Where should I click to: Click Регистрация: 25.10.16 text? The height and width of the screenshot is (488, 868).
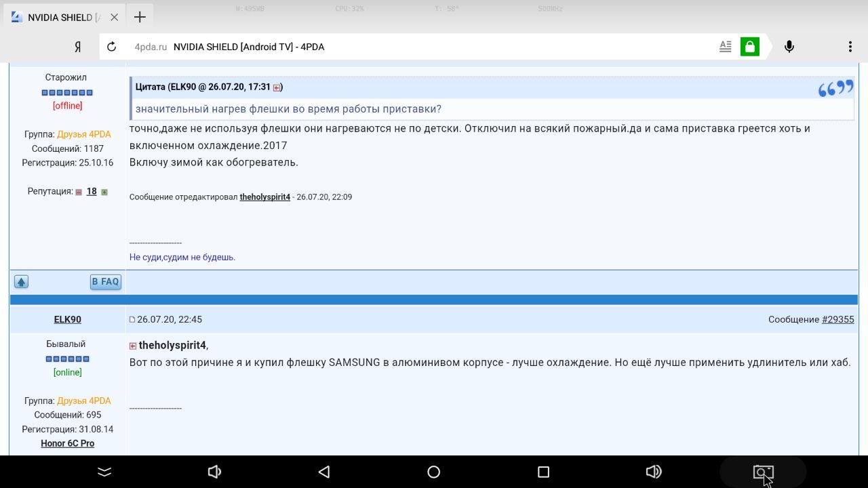pyautogui.click(x=68, y=163)
